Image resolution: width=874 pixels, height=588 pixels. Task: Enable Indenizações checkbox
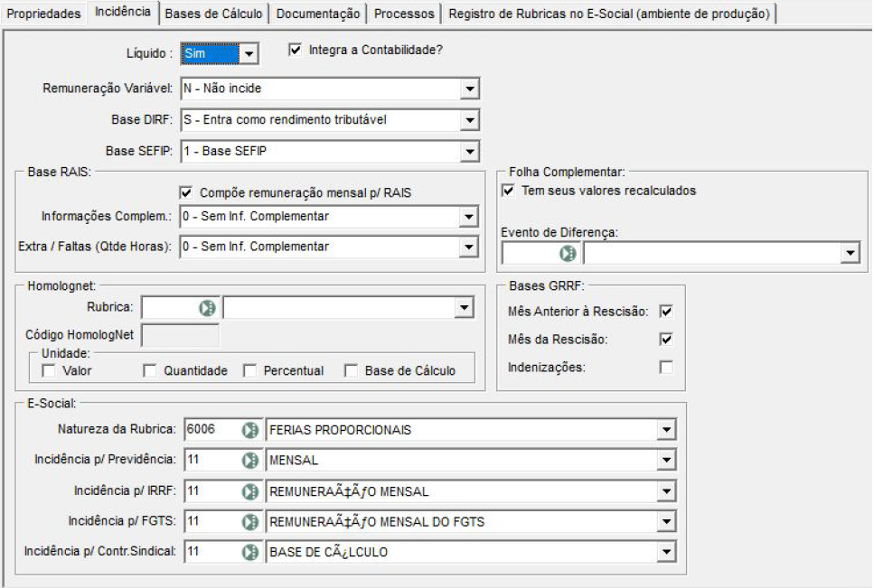(665, 367)
